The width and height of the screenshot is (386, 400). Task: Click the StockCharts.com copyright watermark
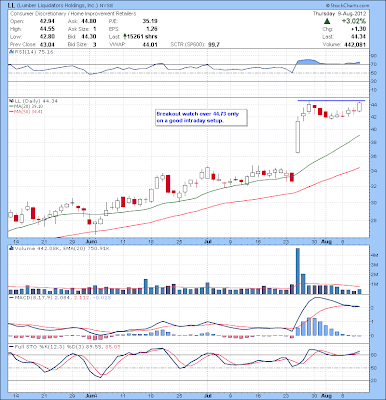[x=348, y=6]
